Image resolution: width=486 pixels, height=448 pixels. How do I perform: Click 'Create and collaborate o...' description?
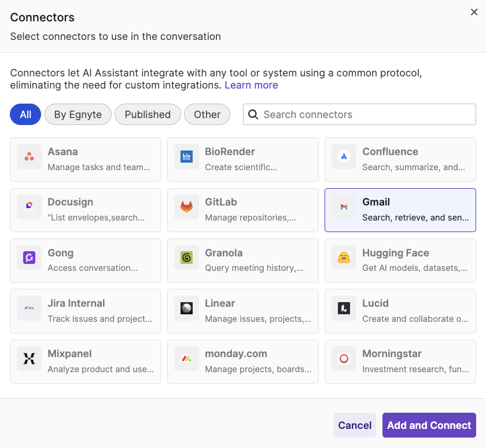415,319
